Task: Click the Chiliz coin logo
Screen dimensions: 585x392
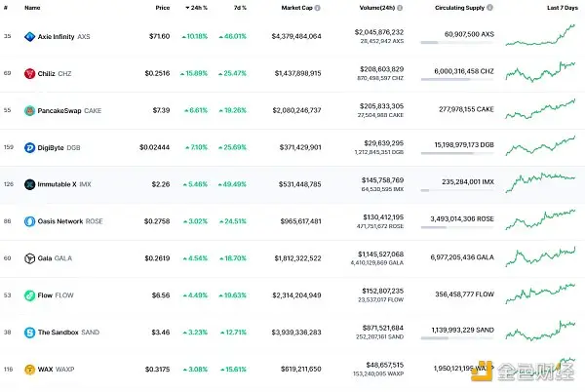Action: click(x=29, y=72)
